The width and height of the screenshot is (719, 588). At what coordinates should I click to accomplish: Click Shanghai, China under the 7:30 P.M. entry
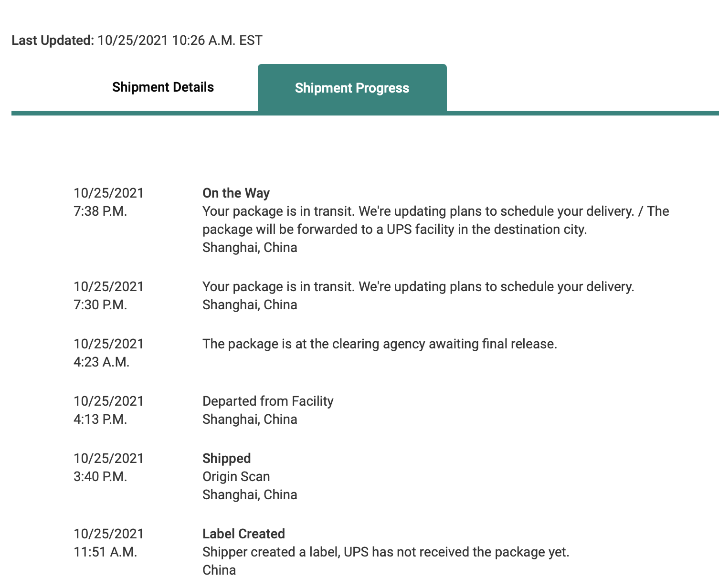[250, 305]
